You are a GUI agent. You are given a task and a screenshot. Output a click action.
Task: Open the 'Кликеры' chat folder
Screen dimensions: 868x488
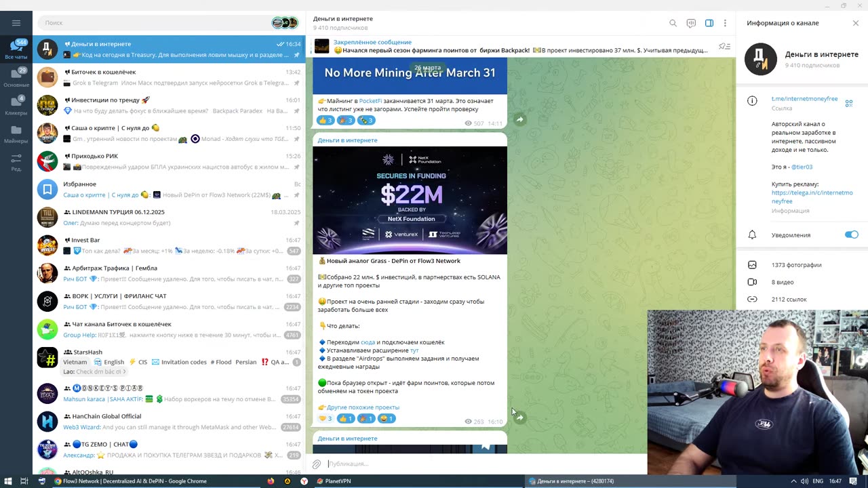click(x=16, y=106)
